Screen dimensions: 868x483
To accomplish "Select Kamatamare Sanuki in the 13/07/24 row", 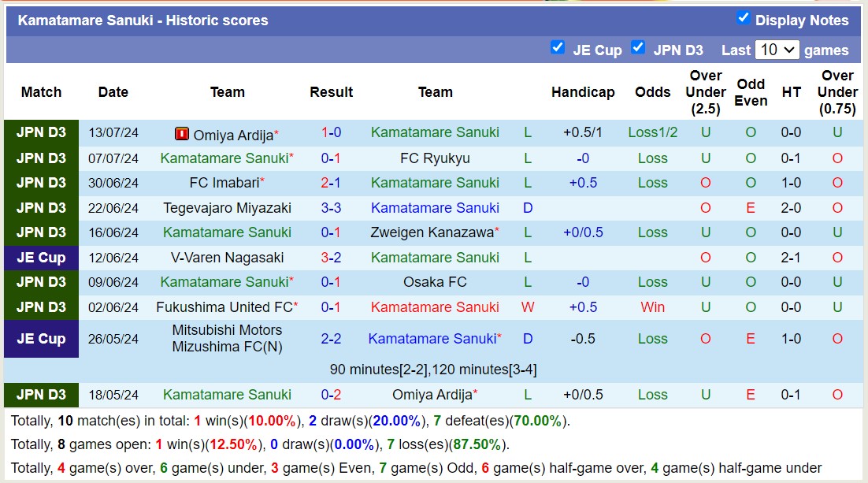I will pos(436,134).
